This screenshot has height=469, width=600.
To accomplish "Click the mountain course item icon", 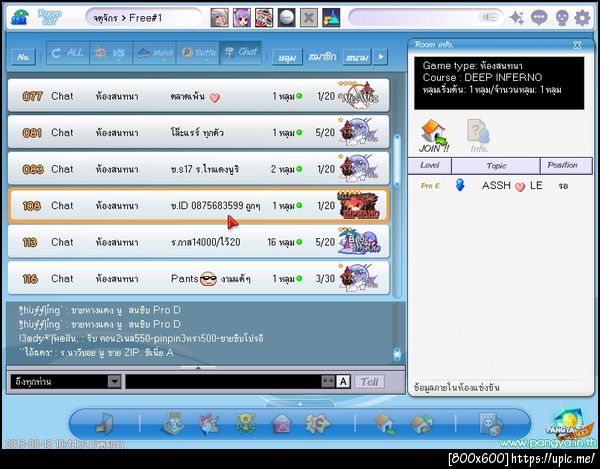I will click(x=331, y=18).
